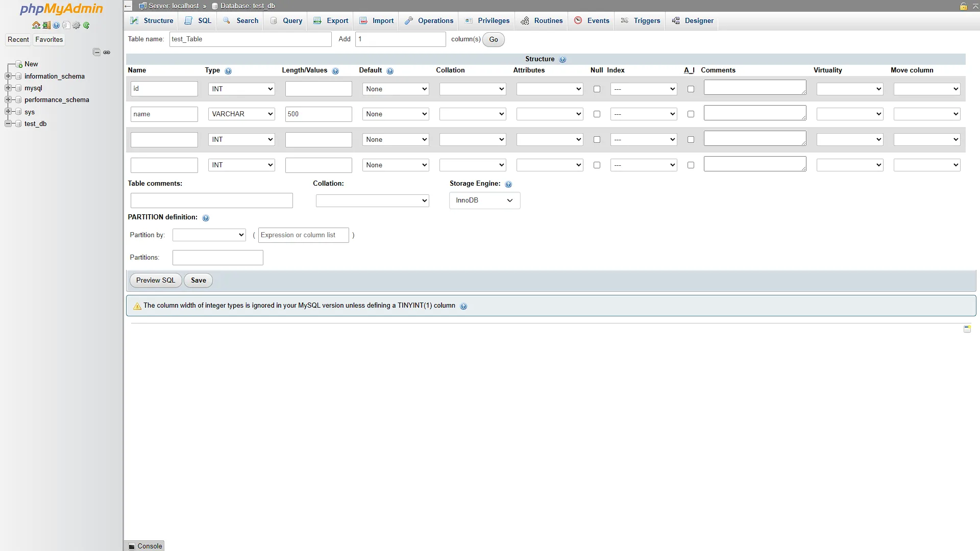Open the Designer tab
The width and height of the screenshot is (980, 551).
(693, 21)
